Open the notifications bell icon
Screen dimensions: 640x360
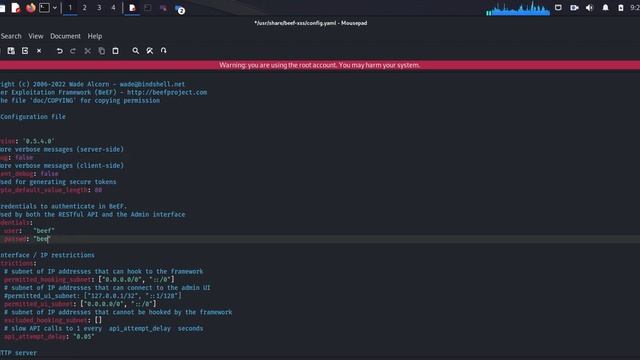pyautogui.click(x=605, y=8)
